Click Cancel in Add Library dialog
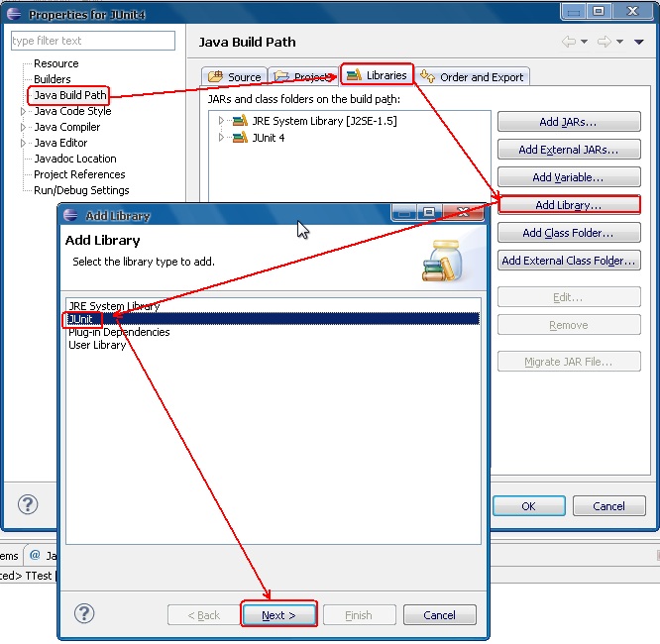Screen dimensions: 660x644 (439, 615)
